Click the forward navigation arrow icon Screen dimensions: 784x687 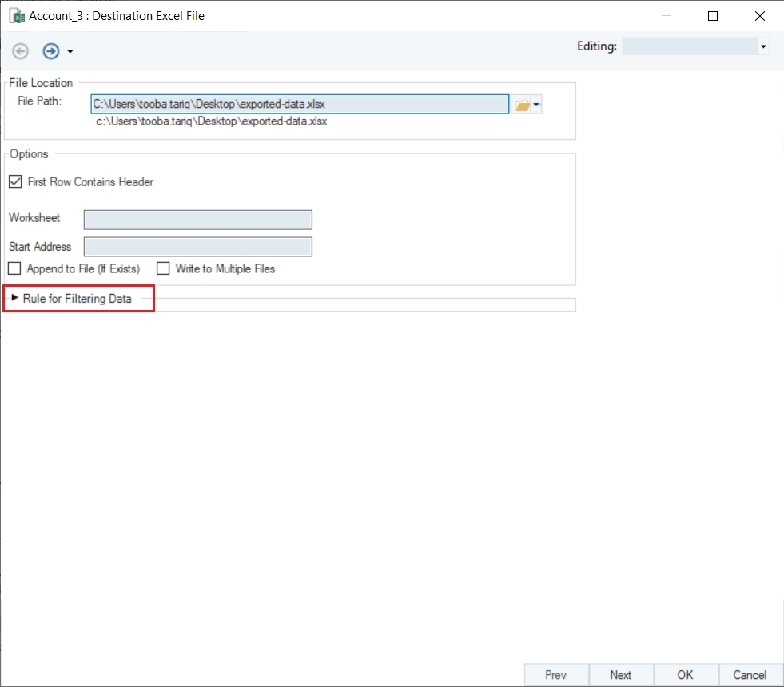coord(51,51)
